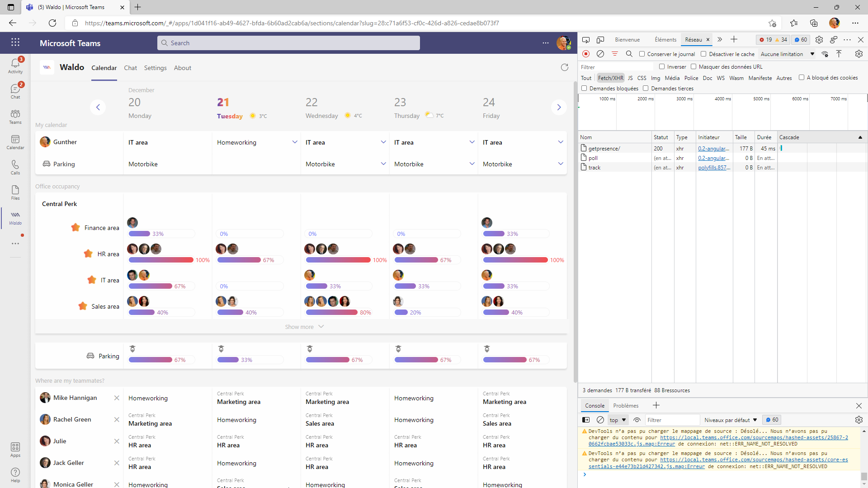Refresh the Waldo calendar view

[x=565, y=67]
